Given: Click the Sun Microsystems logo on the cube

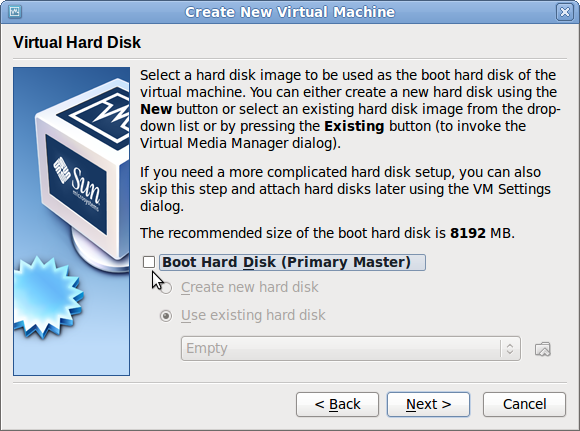Looking at the screenshot, I should tap(77, 183).
